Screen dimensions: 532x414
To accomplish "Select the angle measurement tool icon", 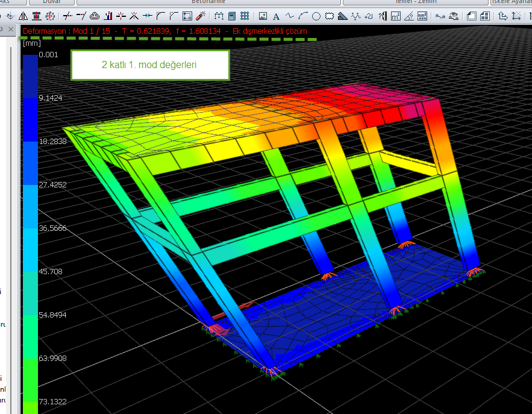I will (x=409, y=16).
